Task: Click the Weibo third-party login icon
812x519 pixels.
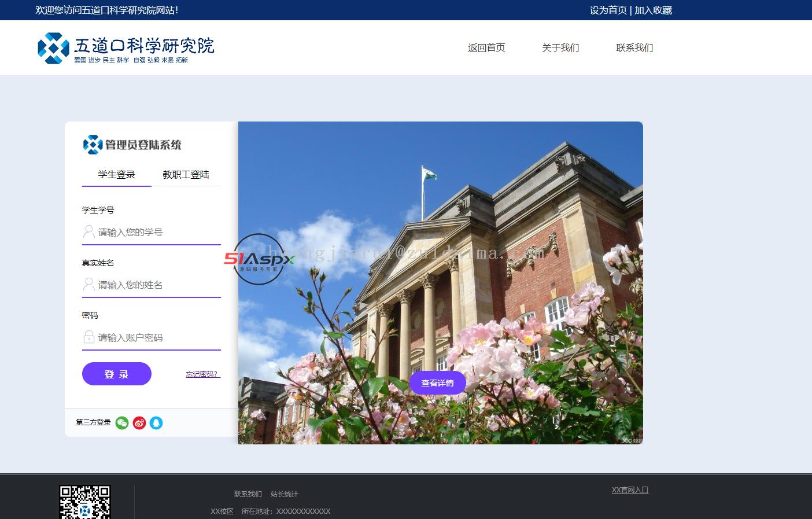Action: [139, 423]
